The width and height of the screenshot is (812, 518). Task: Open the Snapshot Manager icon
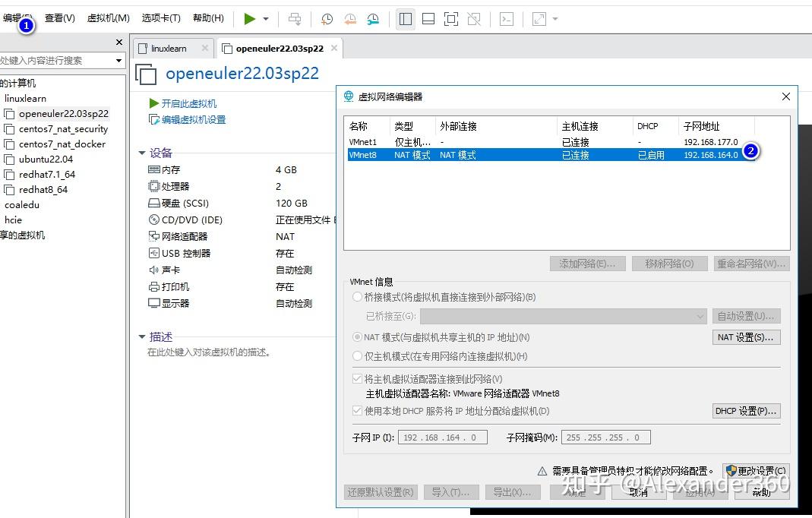point(373,19)
